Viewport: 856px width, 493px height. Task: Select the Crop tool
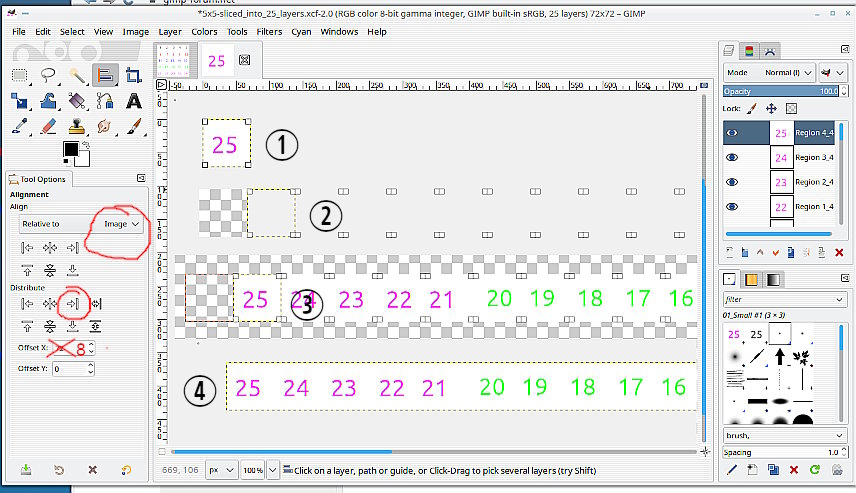pos(134,75)
